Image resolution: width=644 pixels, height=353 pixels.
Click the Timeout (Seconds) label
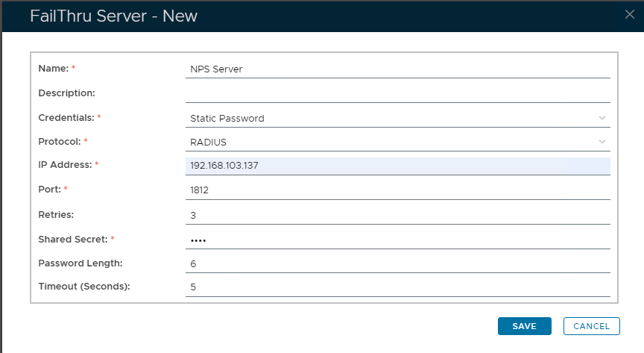[83, 287]
